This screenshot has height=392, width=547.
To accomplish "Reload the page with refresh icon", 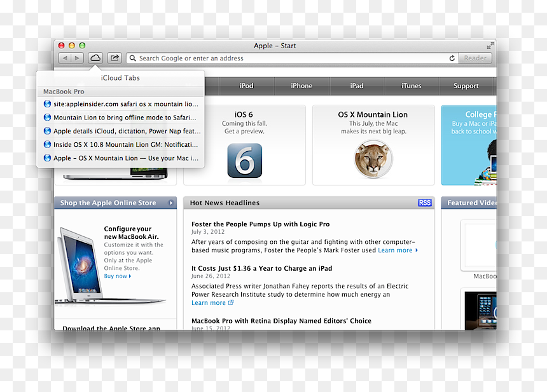I will coord(452,58).
